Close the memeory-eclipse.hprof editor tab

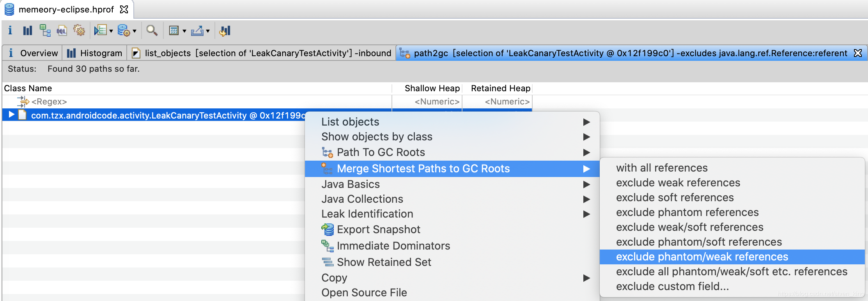point(124,9)
